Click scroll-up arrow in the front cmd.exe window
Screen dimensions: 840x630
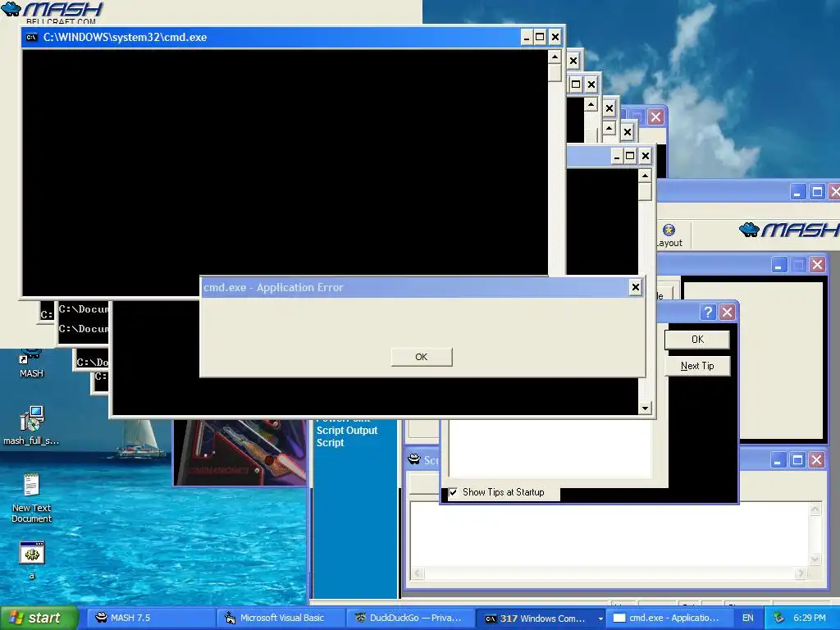coord(555,57)
